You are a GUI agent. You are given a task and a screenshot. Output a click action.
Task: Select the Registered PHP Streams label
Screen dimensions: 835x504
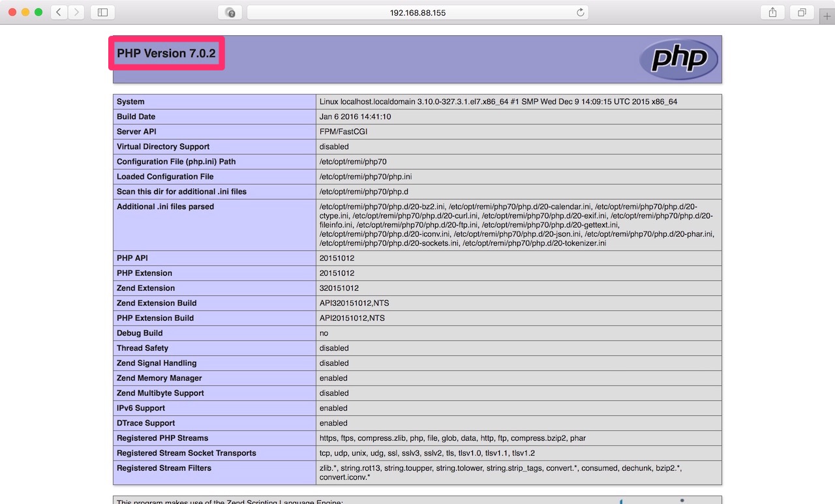click(x=162, y=438)
